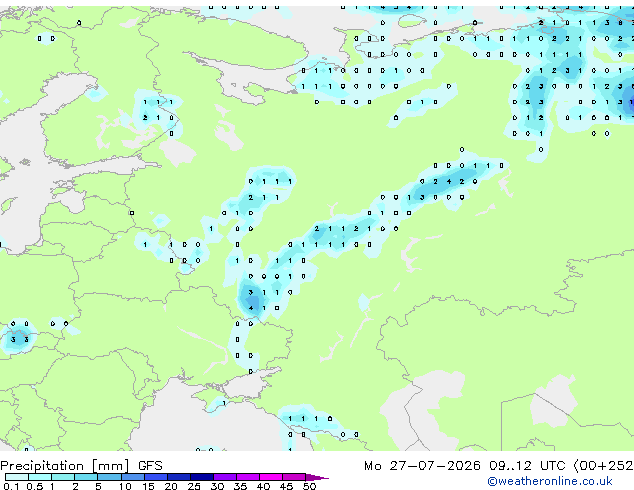Screen dimensions: 634x490
Task: Click the 45–50 mm legend swatch
Action: pos(294,477)
